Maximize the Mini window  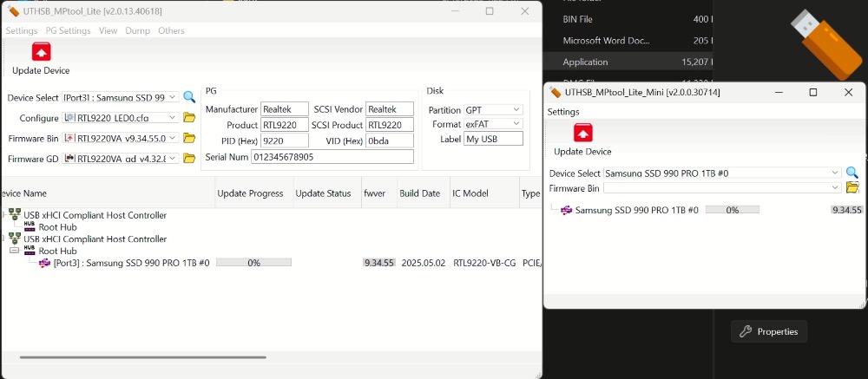(813, 93)
